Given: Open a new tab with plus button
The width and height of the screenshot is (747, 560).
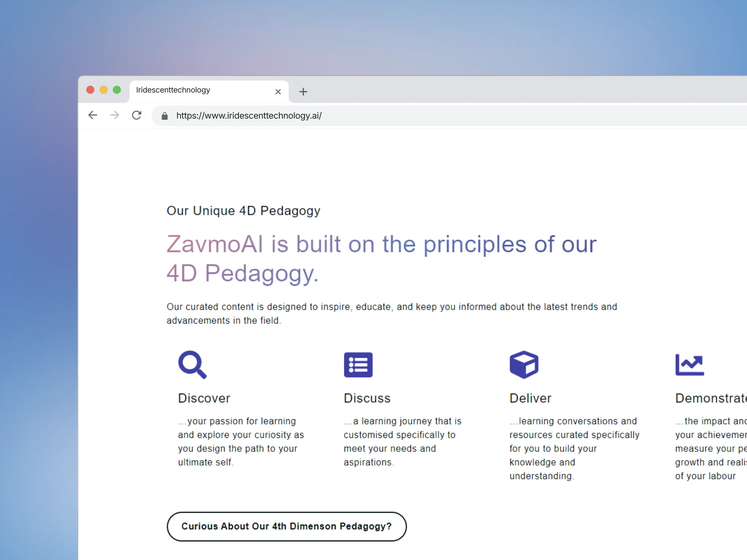Looking at the screenshot, I should (x=303, y=92).
